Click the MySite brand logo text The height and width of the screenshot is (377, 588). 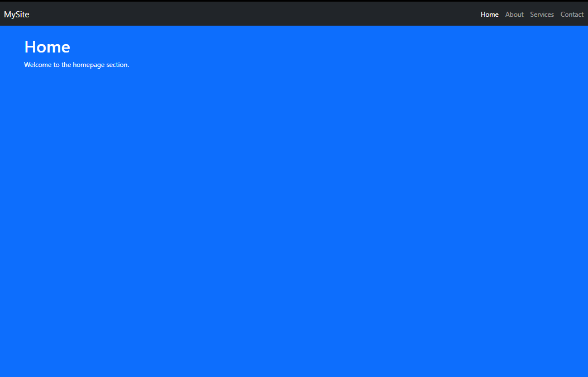click(x=17, y=15)
